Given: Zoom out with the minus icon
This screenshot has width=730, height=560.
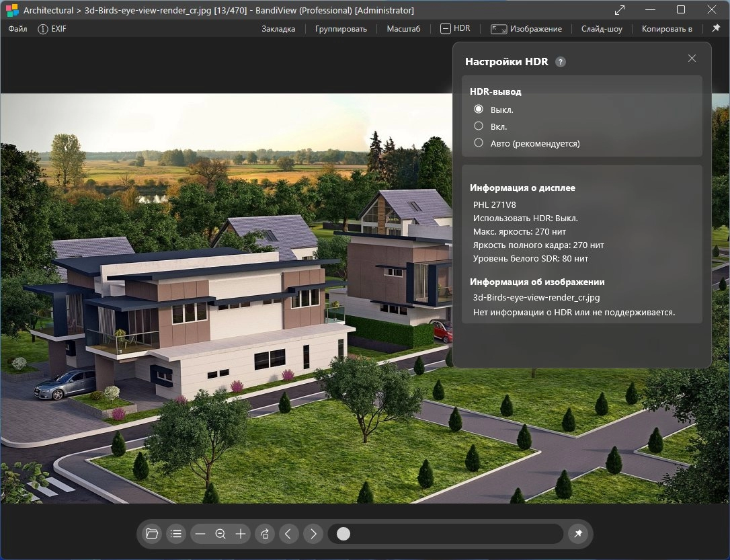Looking at the screenshot, I should point(200,534).
